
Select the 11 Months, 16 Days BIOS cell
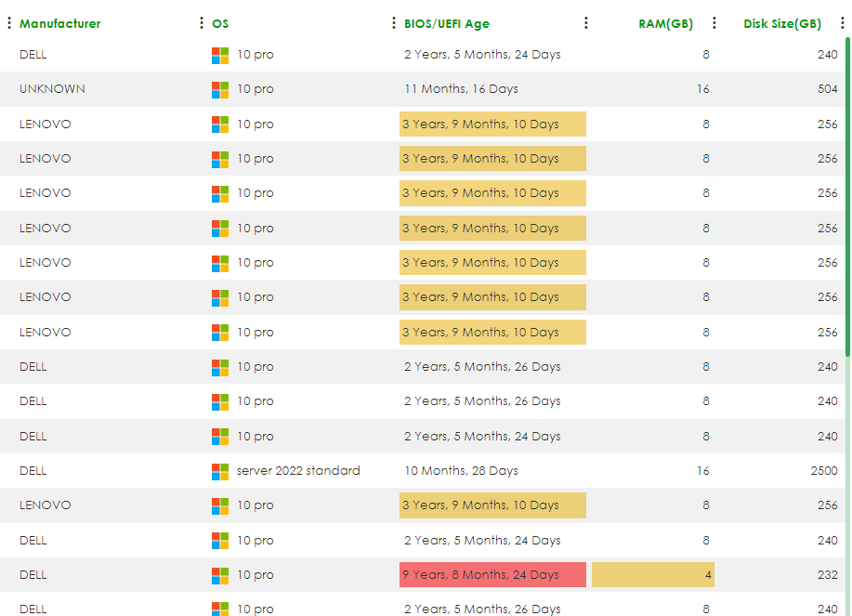(x=461, y=89)
